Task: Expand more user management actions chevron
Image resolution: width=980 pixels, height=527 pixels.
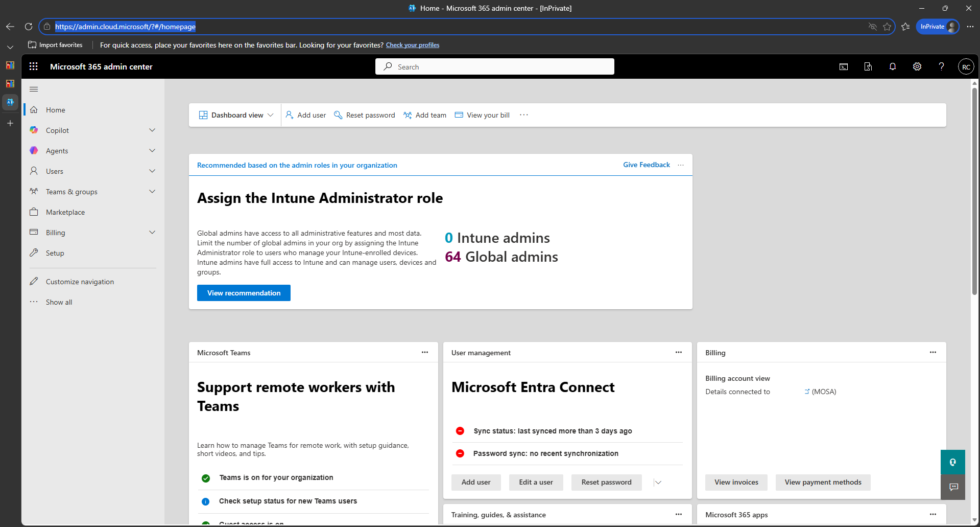Action: (658, 483)
